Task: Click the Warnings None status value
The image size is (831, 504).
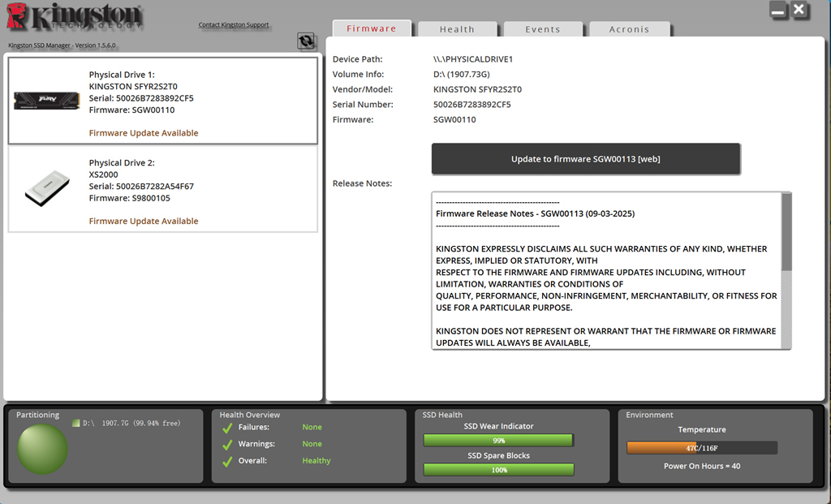Action: pyautogui.click(x=312, y=444)
